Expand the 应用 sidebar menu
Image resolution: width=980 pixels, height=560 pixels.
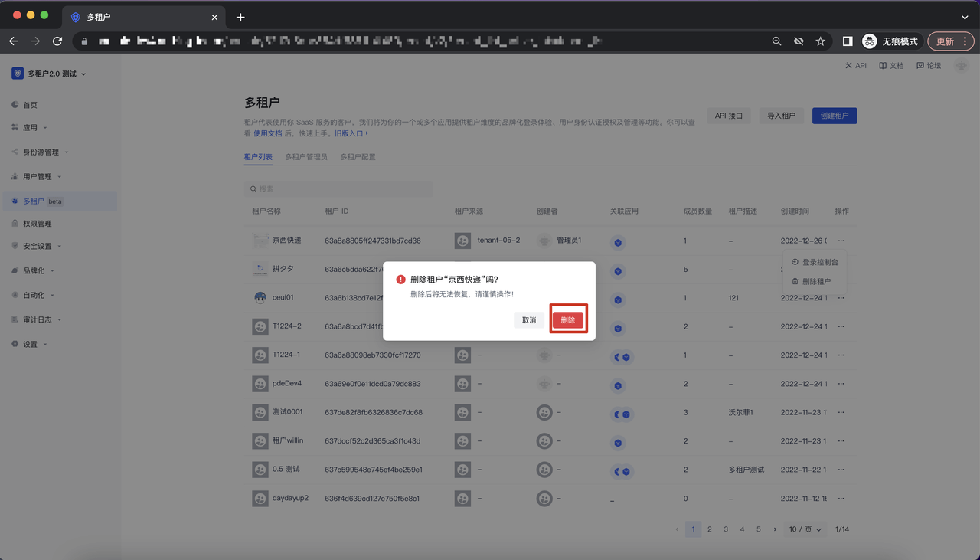click(31, 128)
